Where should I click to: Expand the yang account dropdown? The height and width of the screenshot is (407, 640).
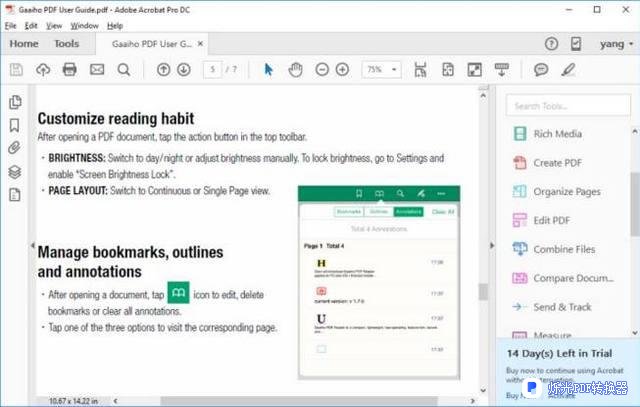[616, 44]
